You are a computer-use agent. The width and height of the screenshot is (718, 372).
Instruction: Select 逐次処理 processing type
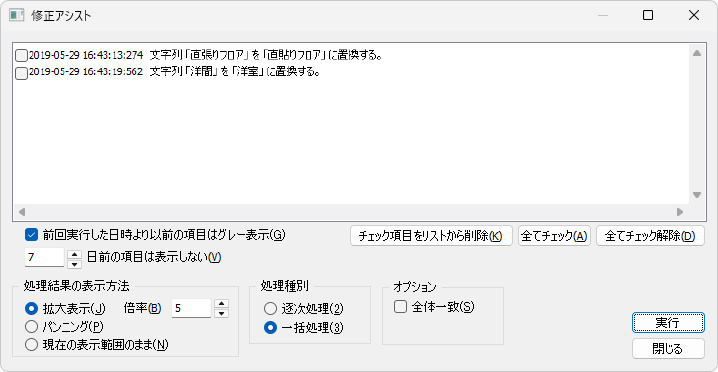pyautogui.click(x=270, y=309)
